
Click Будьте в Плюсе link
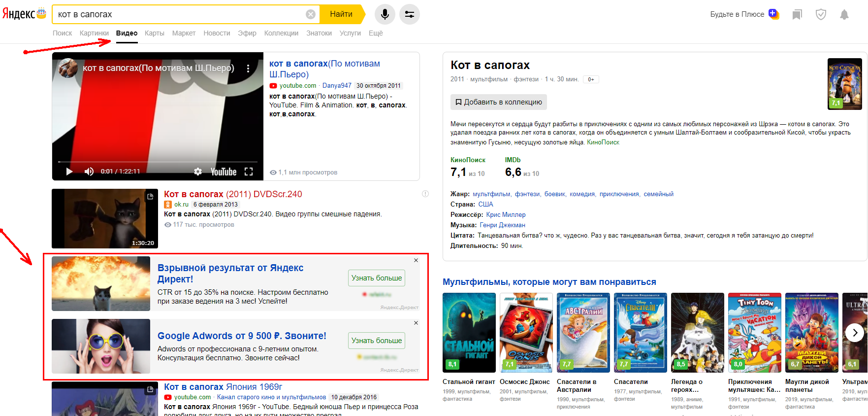737,14
